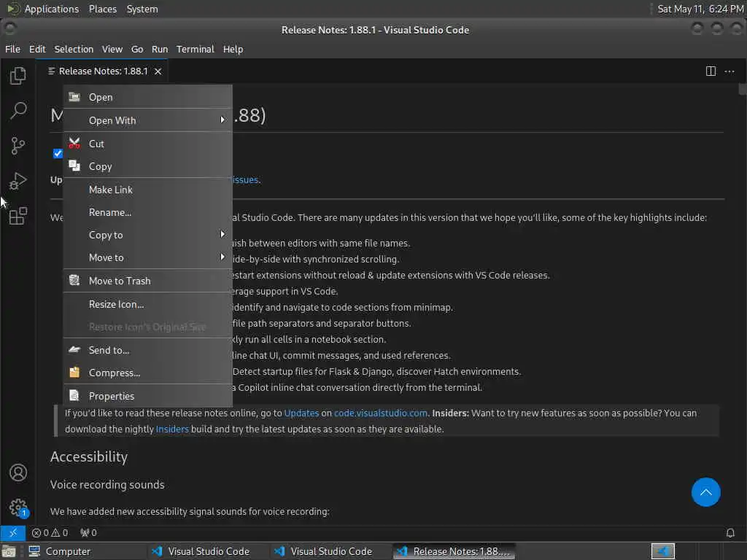Click the Accessibility heading
747x560 pixels.
(x=88, y=456)
